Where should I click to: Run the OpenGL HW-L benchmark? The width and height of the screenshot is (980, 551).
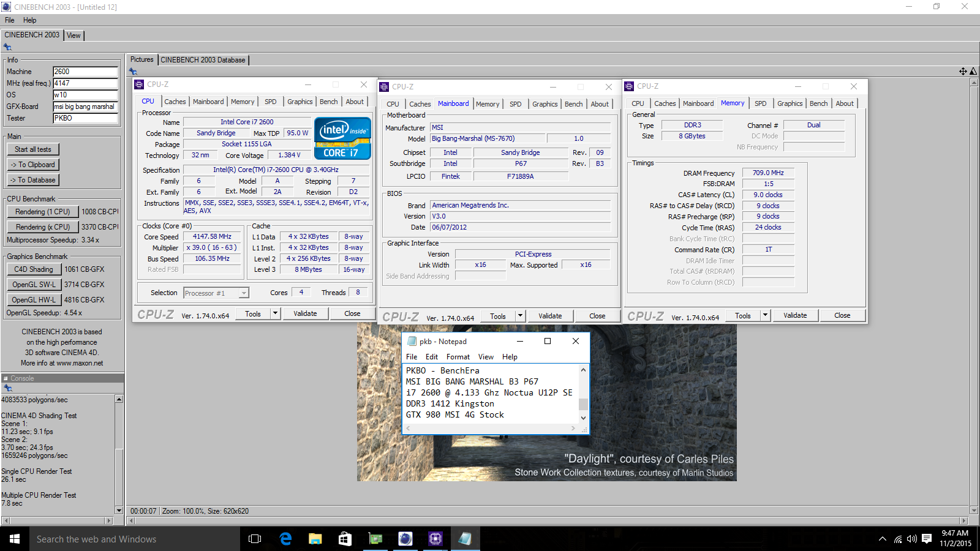point(34,300)
